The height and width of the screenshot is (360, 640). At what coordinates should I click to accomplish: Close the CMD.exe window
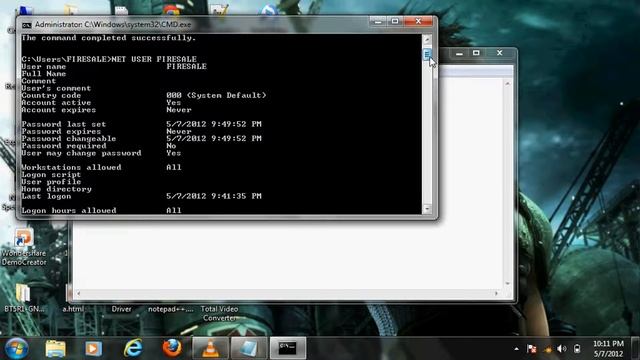(418, 21)
